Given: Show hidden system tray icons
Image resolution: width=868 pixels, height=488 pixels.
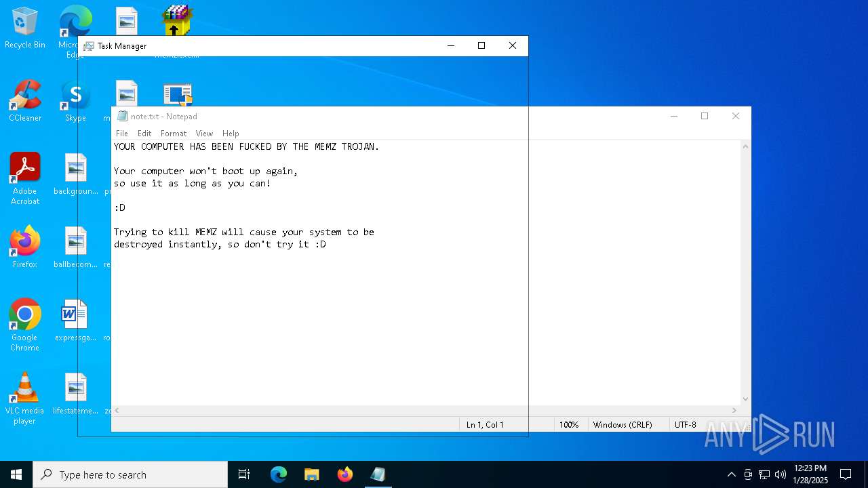Looking at the screenshot, I should pos(731,474).
